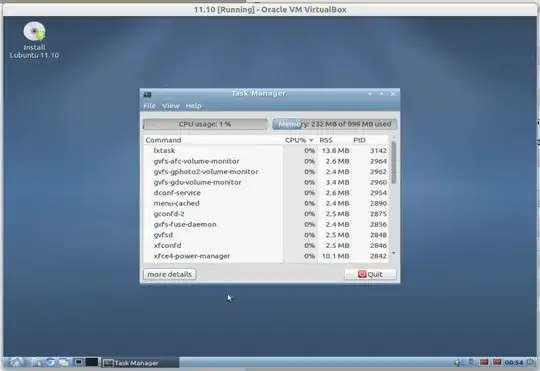Screen dimensions: 540x371
Task: Click the CPU usage progress bar
Action: click(x=205, y=124)
